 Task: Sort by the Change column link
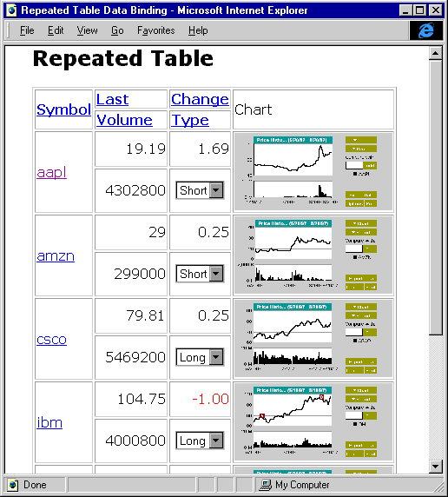[200, 99]
